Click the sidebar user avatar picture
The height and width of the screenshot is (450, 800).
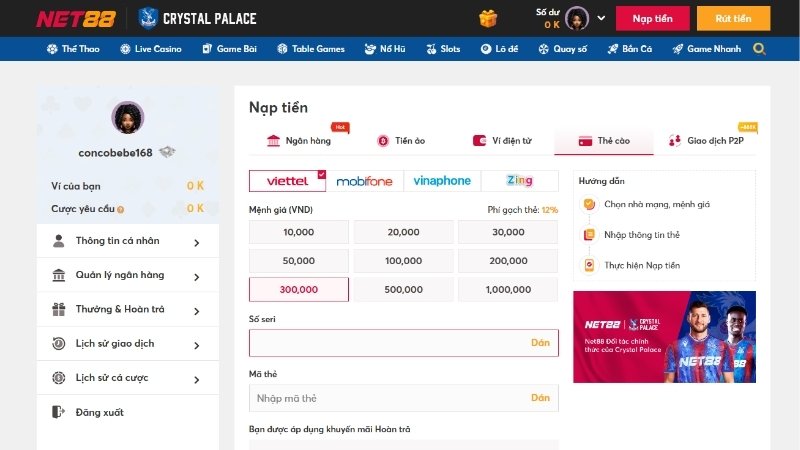[x=128, y=117]
